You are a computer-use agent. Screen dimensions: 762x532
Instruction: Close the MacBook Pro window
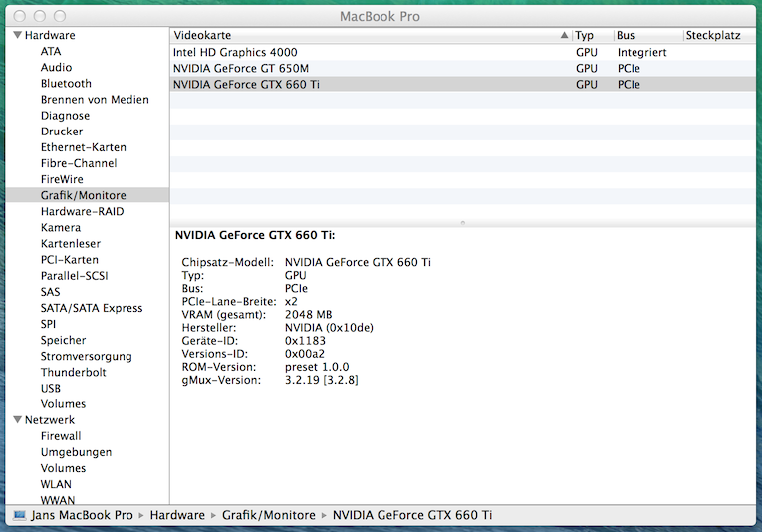coord(20,16)
